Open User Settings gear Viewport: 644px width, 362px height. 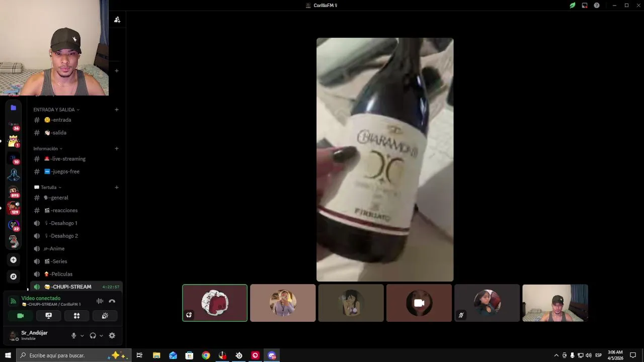click(x=112, y=335)
